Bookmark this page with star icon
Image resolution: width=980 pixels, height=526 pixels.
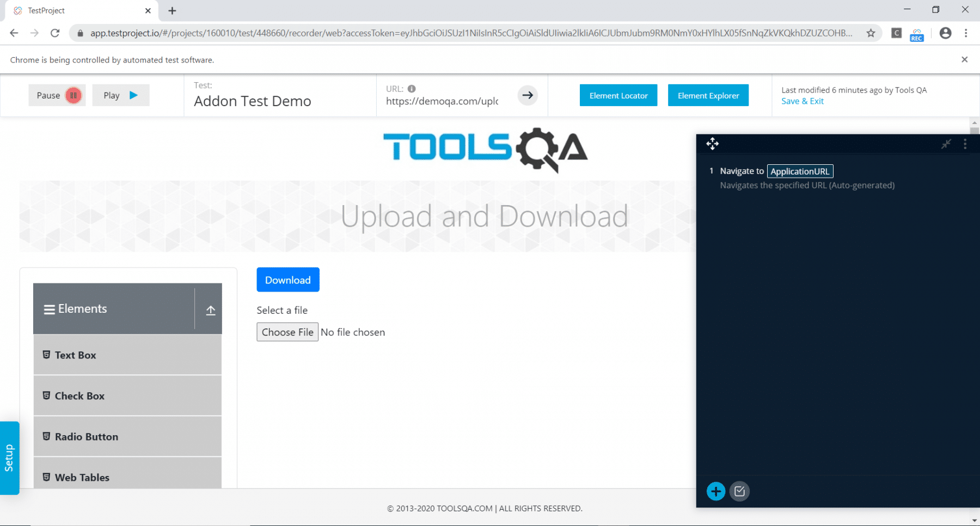(871, 33)
